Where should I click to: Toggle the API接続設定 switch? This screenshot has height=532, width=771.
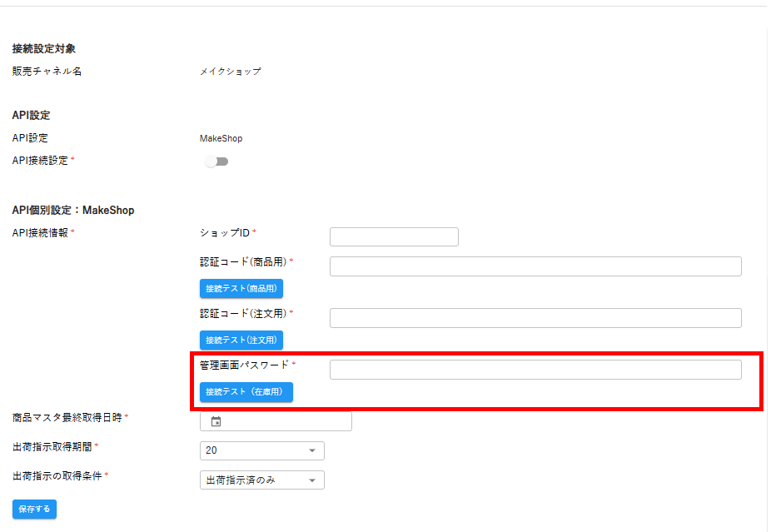[216, 162]
